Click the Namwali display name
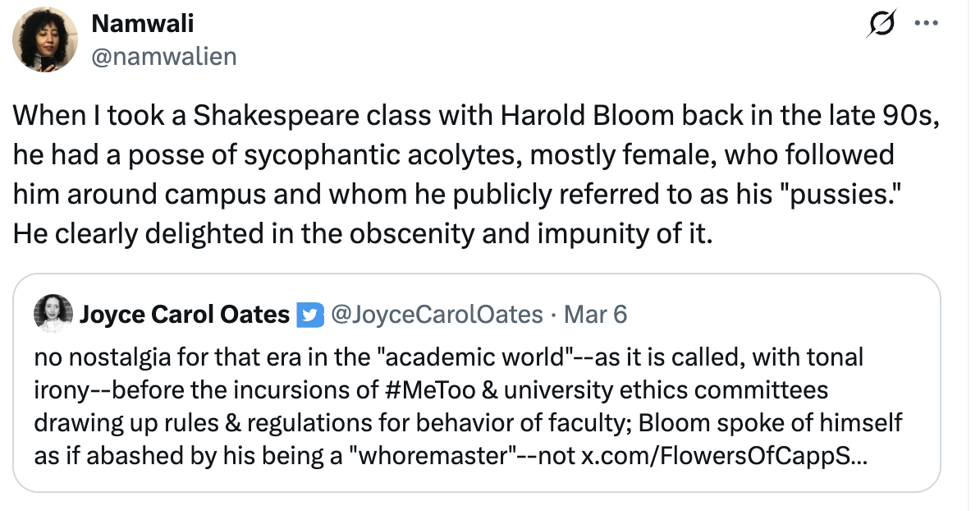The width and height of the screenshot is (980, 511). click(x=143, y=24)
